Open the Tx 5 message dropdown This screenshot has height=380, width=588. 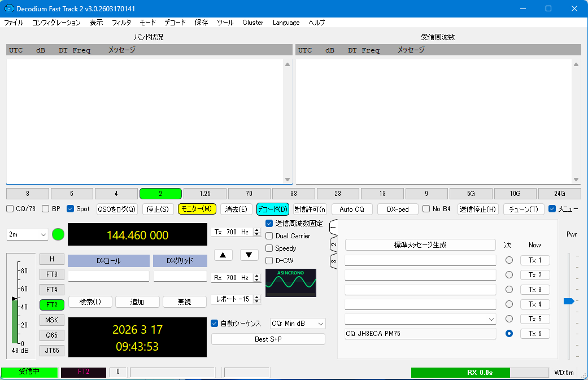pyautogui.click(x=489, y=320)
